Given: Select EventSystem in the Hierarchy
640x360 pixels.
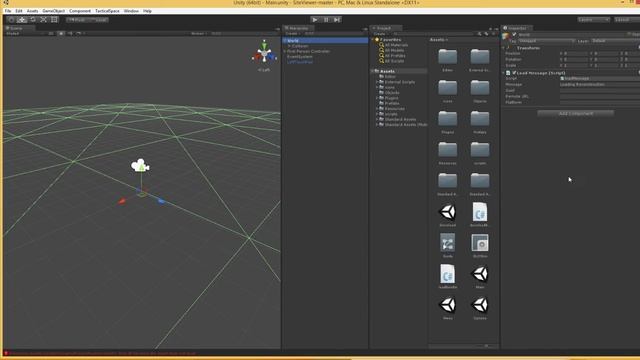Looking at the screenshot, I should click(300, 57).
